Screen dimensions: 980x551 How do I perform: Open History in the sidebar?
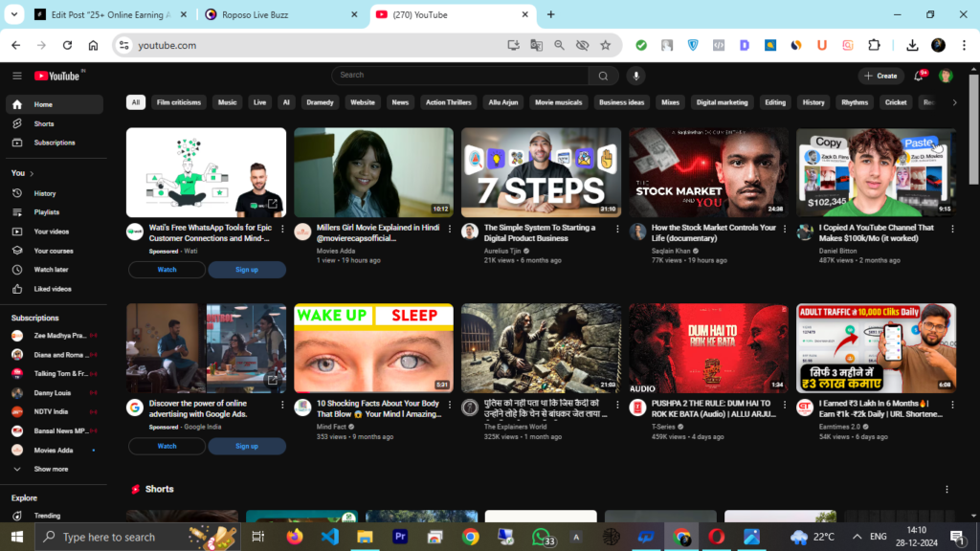pyautogui.click(x=45, y=193)
